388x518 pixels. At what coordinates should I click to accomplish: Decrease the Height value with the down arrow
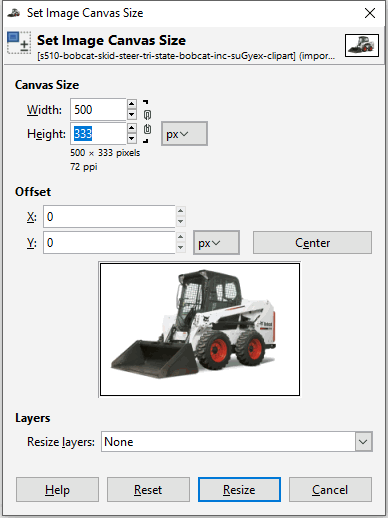pyautogui.click(x=132, y=138)
